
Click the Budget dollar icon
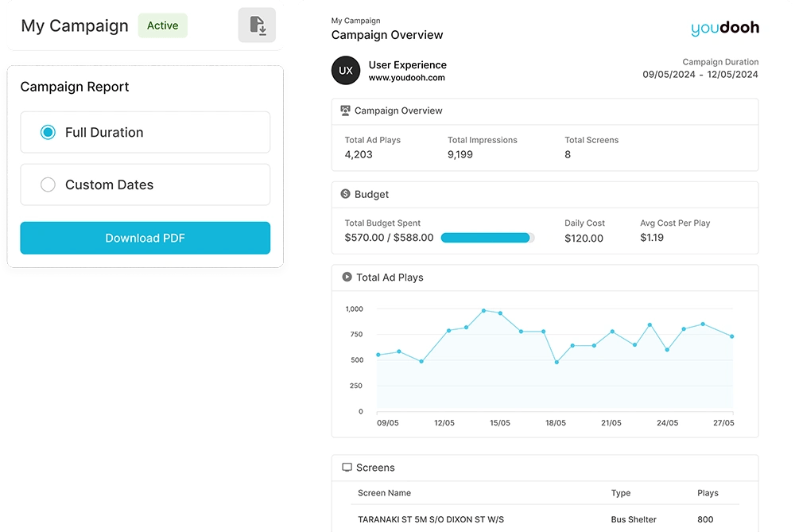345,194
